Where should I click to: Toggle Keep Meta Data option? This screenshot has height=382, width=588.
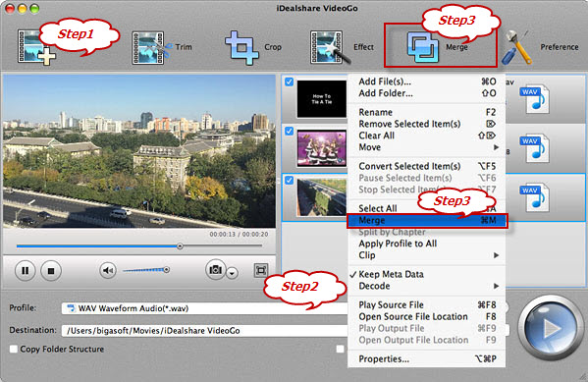426,274
